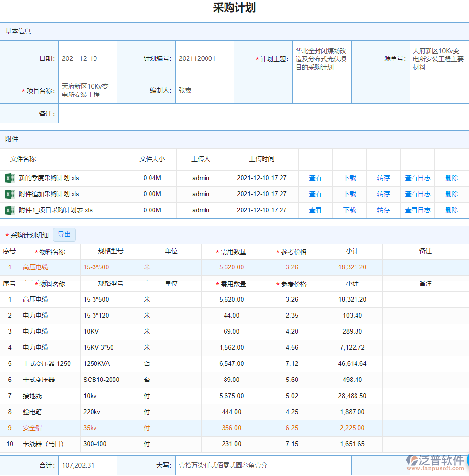Click 转存 for 附件1_项目采购计划表.xls
The image size is (469, 476).
tap(383, 210)
